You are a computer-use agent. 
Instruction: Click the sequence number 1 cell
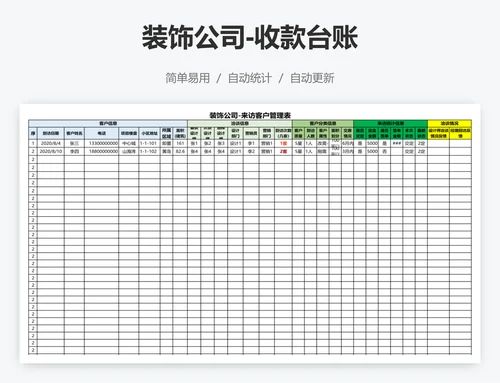(x=33, y=143)
